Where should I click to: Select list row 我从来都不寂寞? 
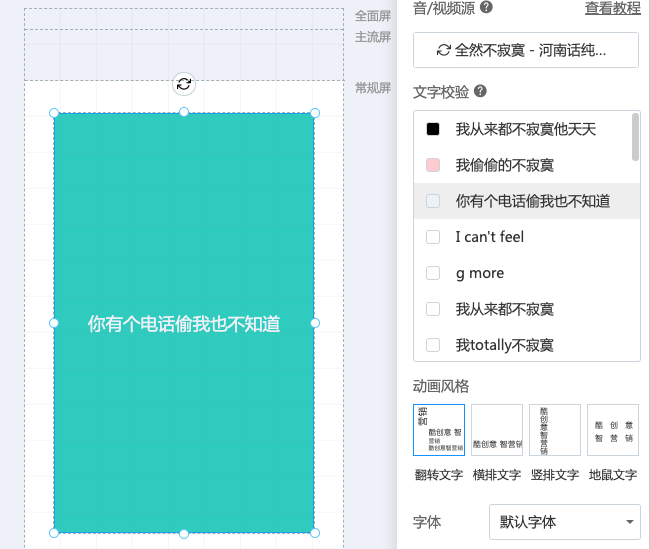point(526,309)
